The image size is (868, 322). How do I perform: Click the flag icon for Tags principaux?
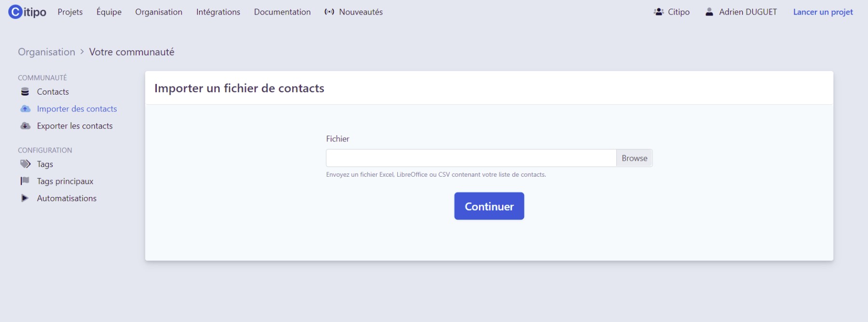click(25, 181)
